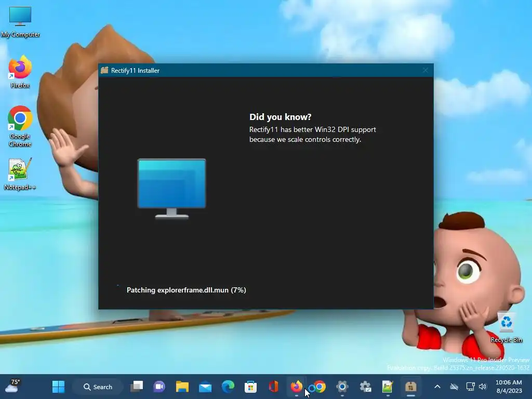Viewport: 532px width, 399px height.
Task: Switch to Chrome on the taskbar
Action: coord(320,387)
